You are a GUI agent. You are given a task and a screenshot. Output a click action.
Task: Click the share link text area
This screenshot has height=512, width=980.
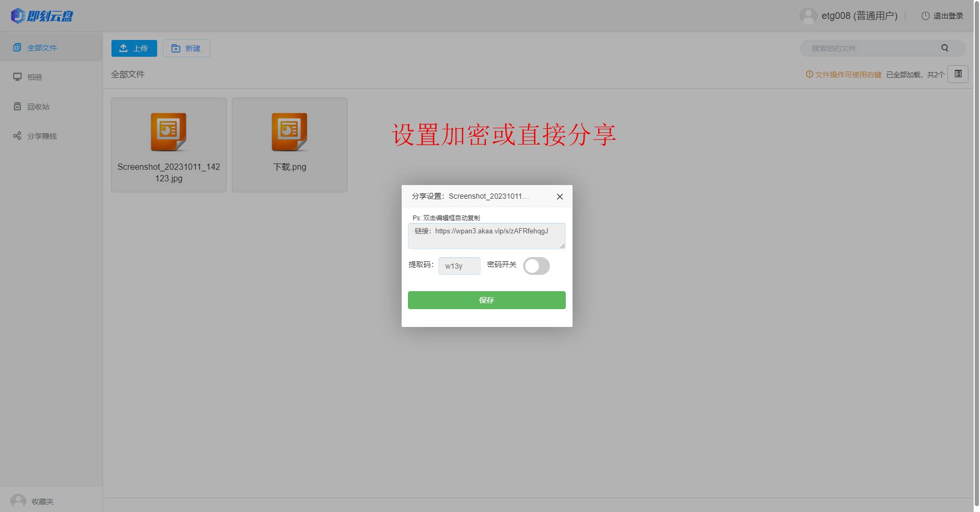(486, 236)
